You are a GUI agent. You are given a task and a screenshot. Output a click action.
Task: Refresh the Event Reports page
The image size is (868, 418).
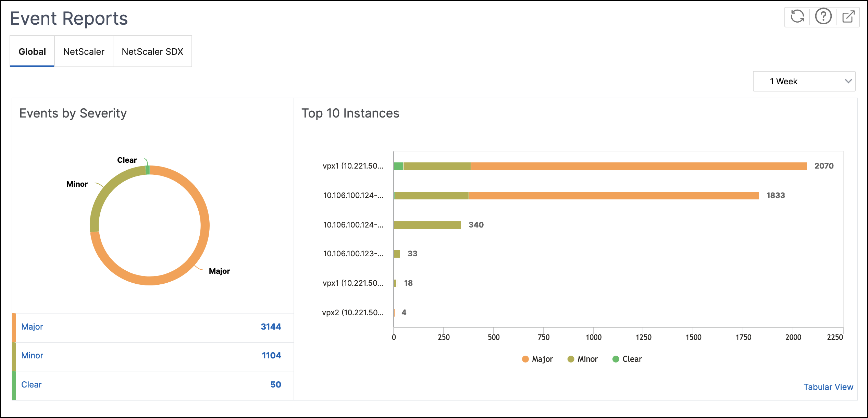pyautogui.click(x=797, y=16)
